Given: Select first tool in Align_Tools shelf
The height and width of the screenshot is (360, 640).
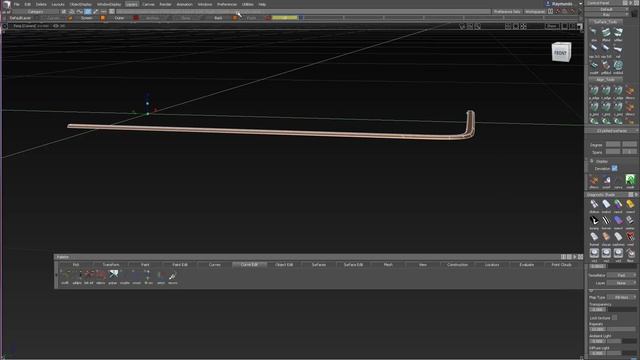Looking at the screenshot, I should pos(594,91).
